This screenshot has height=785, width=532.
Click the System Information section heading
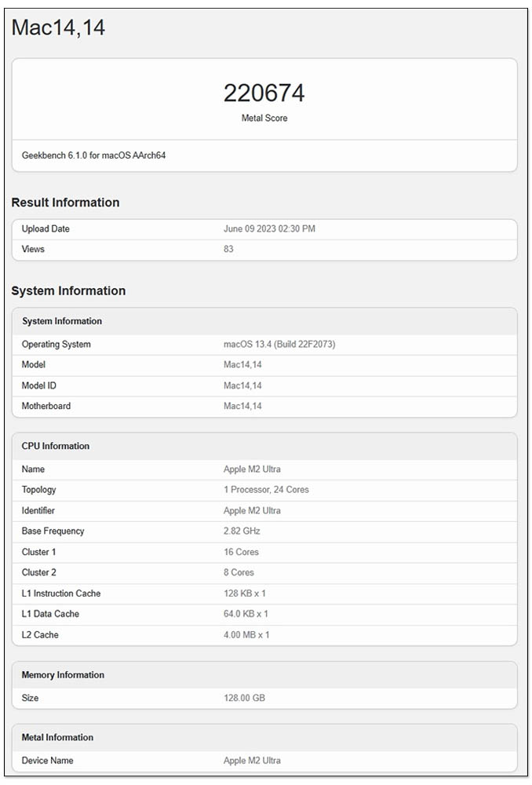(x=68, y=291)
